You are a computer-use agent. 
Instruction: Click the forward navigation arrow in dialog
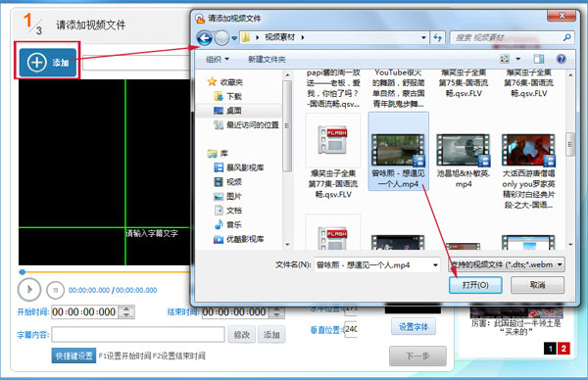(x=222, y=38)
